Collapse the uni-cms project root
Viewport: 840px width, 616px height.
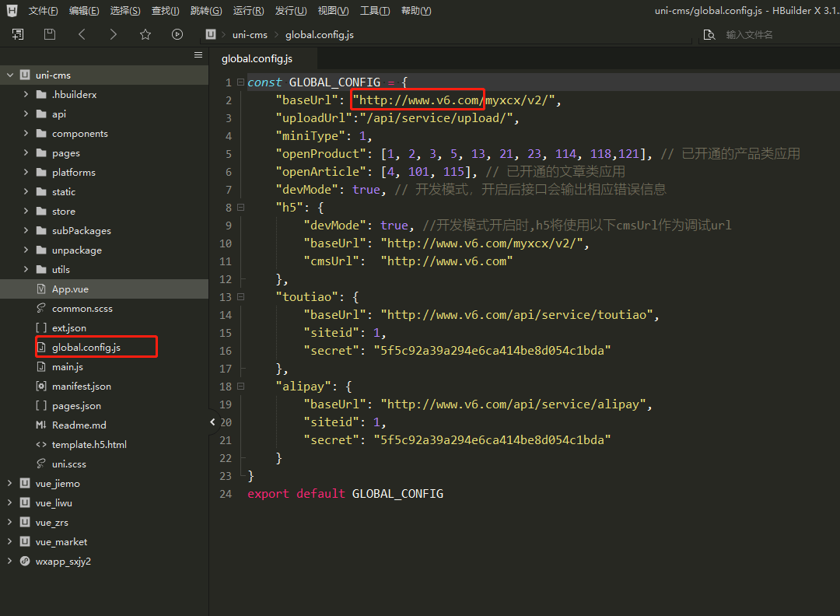[x=10, y=75]
